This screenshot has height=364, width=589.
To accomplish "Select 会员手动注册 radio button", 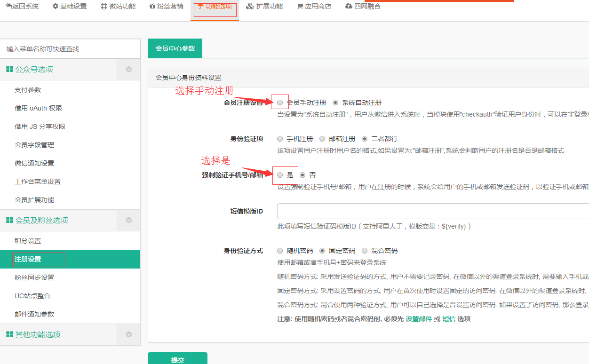I will pyautogui.click(x=280, y=102).
